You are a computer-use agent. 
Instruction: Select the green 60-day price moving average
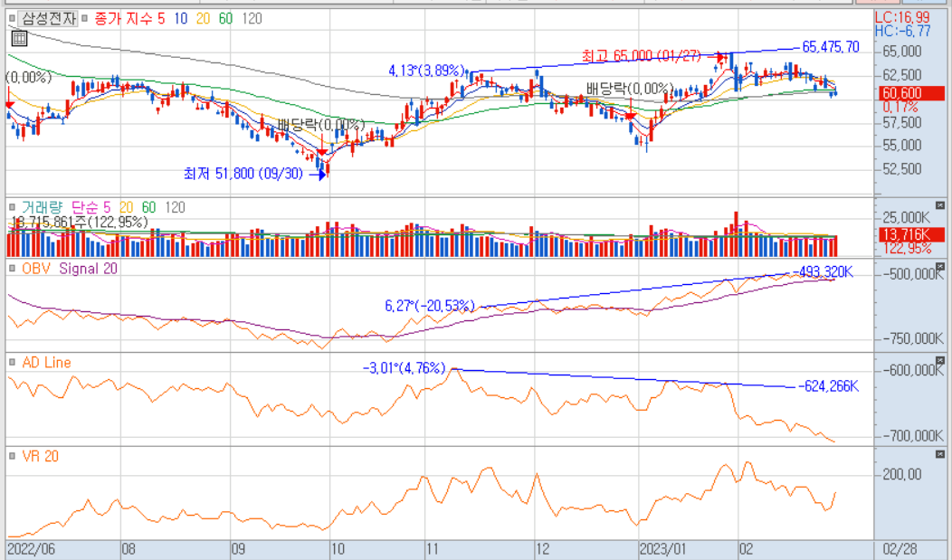click(225, 19)
